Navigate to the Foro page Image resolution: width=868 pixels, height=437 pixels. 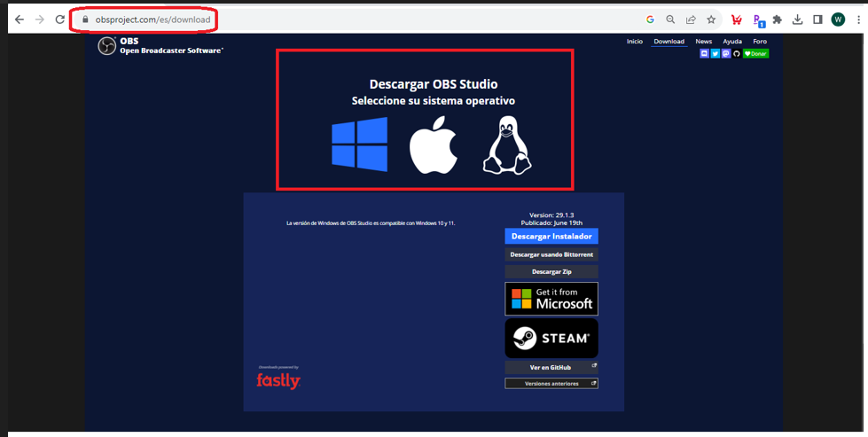(x=760, y=42)
